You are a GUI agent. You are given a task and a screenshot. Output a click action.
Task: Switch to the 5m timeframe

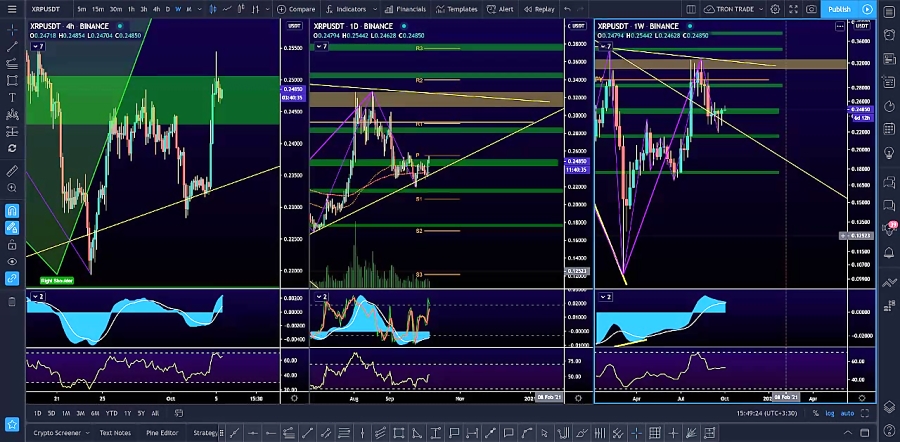(x=82, y=9)
